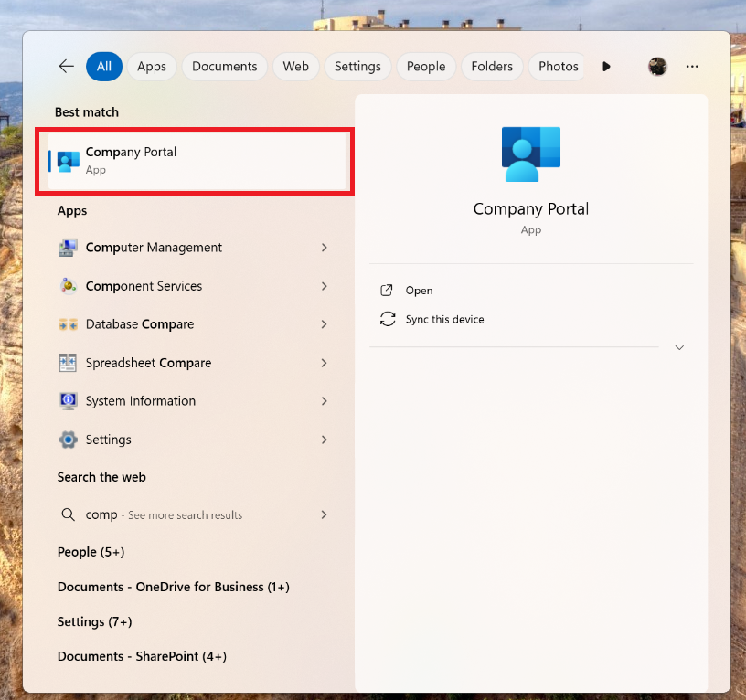The height and width of the screenshot is (700, 746).
Task: Show more filters with the play arrow
Action: [606, 67]
